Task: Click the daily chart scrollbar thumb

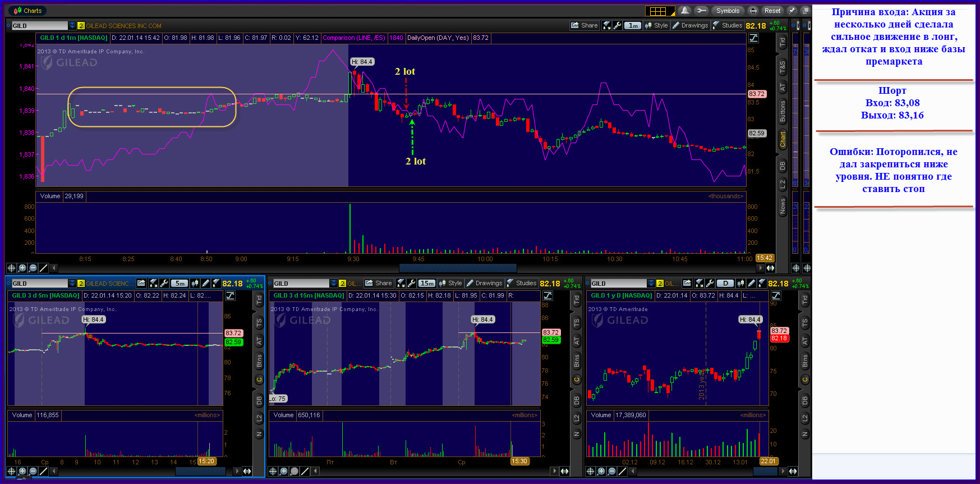Action: click(765, 471)
